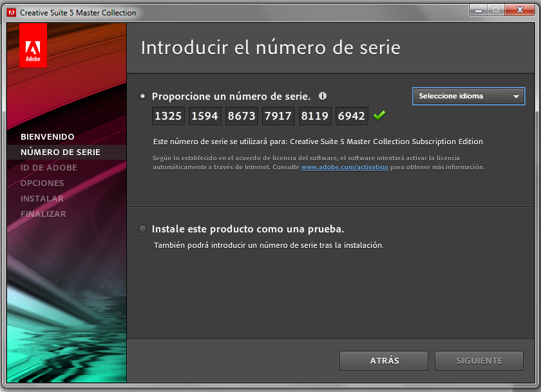Click the serial field containing 7917

[x=278, y=116]
